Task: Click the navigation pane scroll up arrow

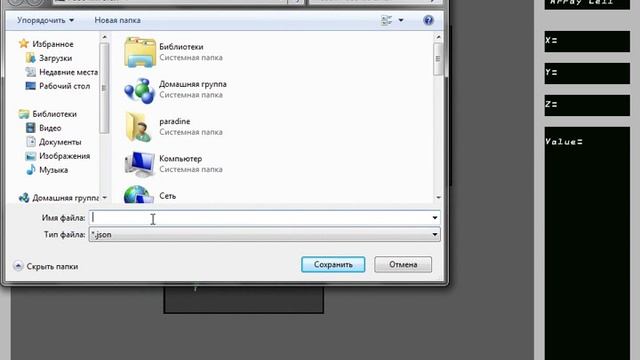Action: coord(104,37)
